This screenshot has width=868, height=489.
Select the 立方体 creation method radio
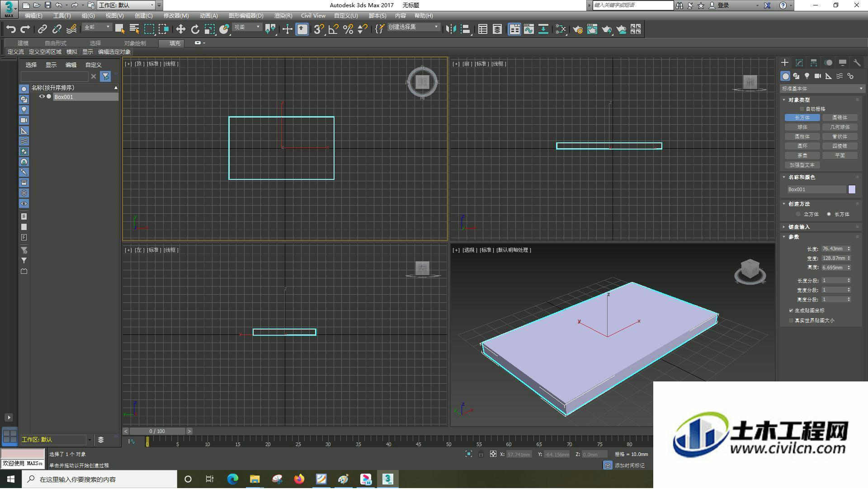798,214
